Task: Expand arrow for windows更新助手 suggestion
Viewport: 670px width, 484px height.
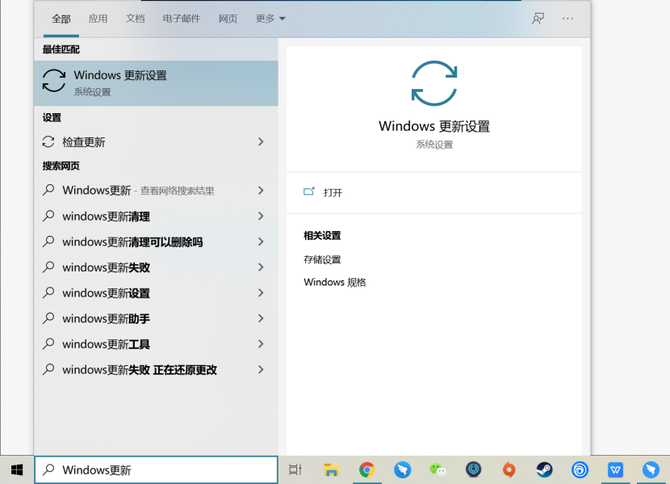Action: point(261,319)
